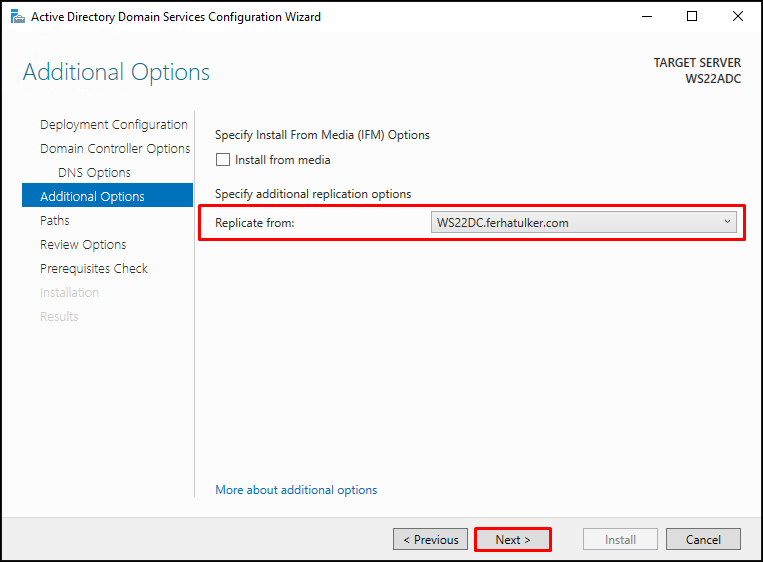Open the More about additional options link
This screenshot has height=562, width=763.
tap(296, 490)
